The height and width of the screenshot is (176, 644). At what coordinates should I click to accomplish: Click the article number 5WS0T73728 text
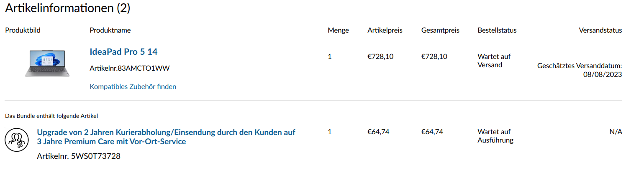79,156
